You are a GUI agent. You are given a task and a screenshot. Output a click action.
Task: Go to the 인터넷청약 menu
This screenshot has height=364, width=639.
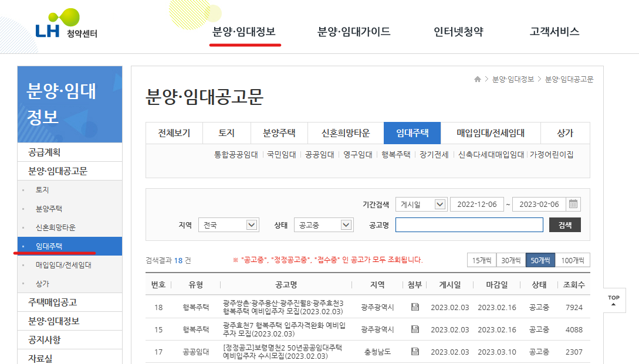(459, 33)
